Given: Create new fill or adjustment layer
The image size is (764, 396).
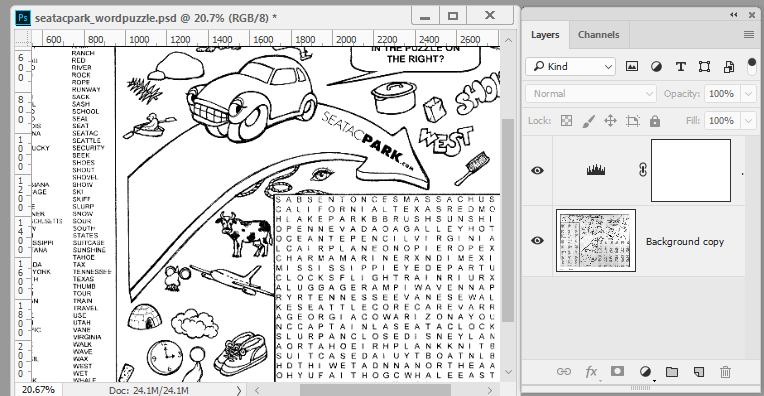Looking at the screenshot, I should coord(645,372).
